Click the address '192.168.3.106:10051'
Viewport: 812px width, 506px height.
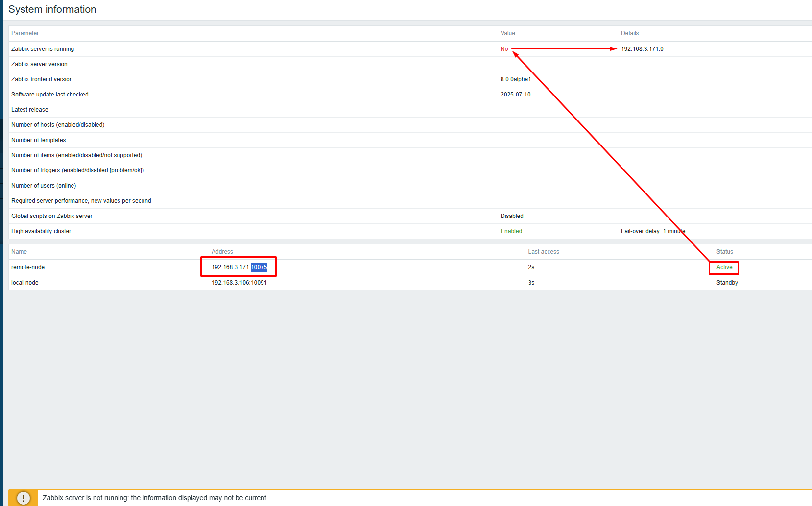click(x=239, y=283)
